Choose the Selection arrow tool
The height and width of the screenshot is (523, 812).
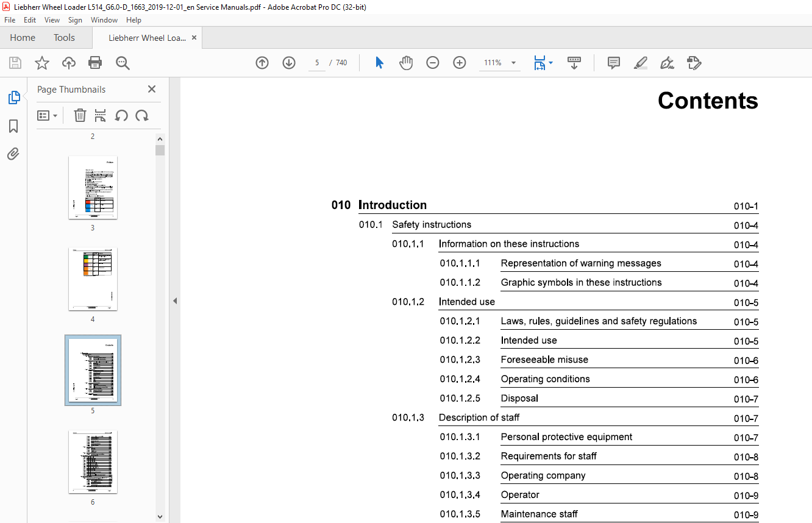click(379, 63)
